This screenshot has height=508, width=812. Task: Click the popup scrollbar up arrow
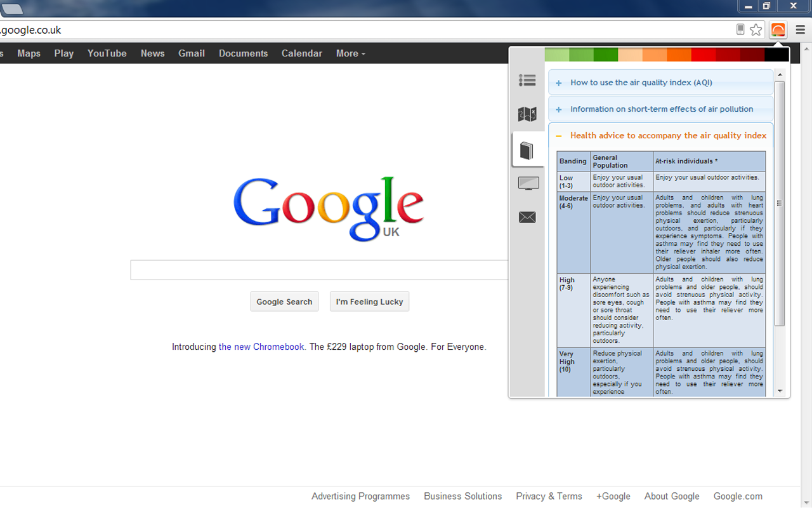point(780,75)
